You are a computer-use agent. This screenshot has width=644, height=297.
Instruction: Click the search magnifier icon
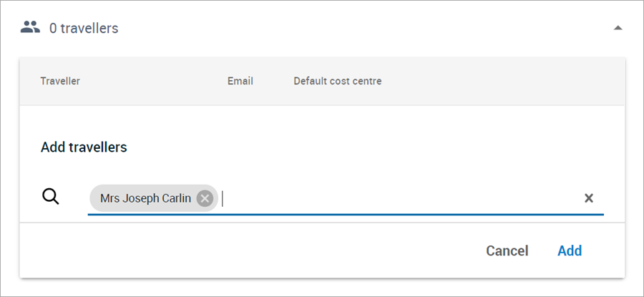pyautogui.click(x=51, y=198)
